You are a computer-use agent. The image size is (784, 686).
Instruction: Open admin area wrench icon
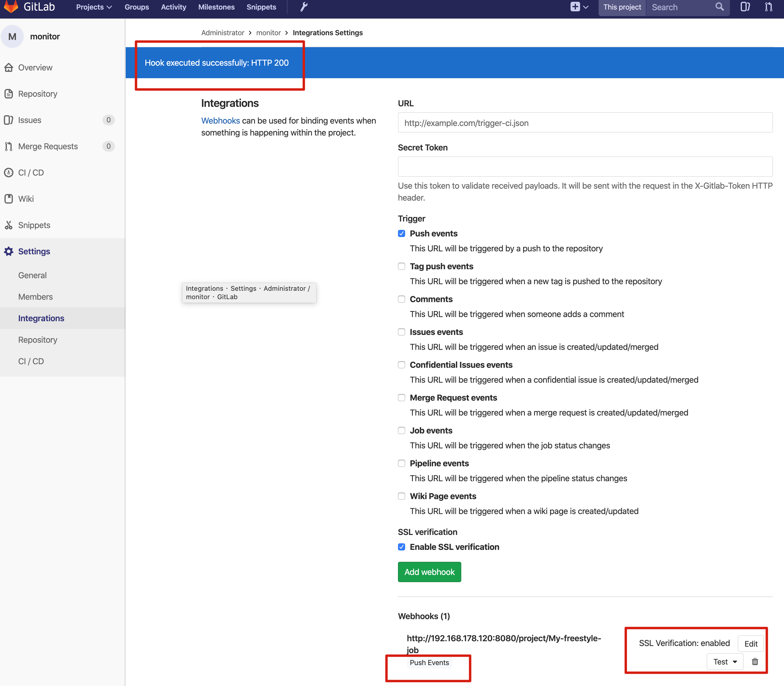[304, 7]
